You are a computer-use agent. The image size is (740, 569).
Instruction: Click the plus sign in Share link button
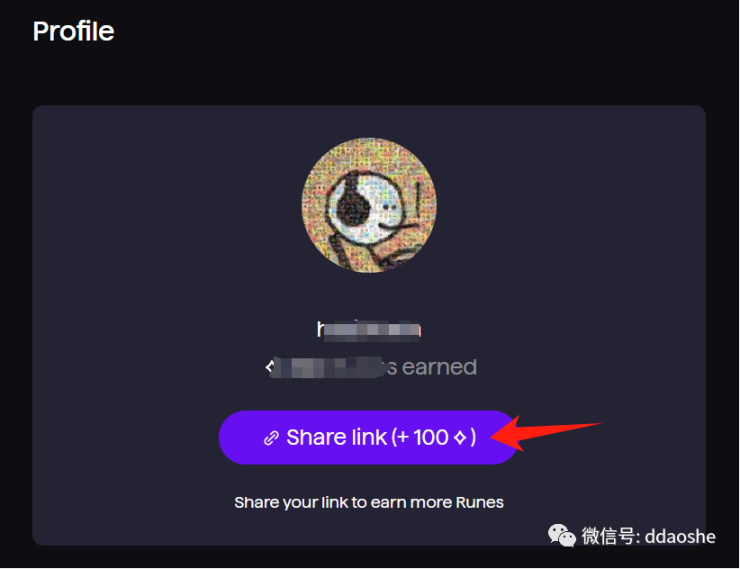point(403,438)
